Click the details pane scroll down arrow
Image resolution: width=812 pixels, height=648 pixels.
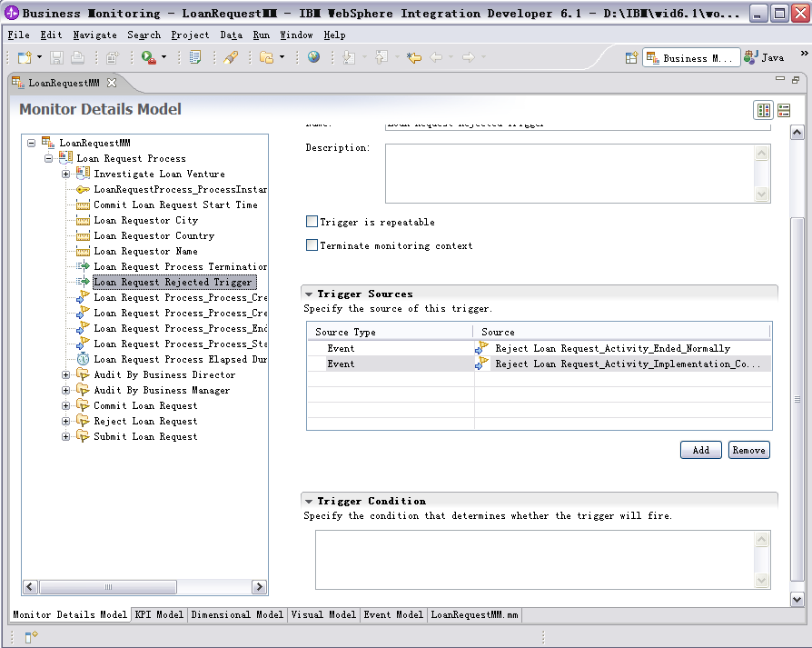[x=797, y=599]
